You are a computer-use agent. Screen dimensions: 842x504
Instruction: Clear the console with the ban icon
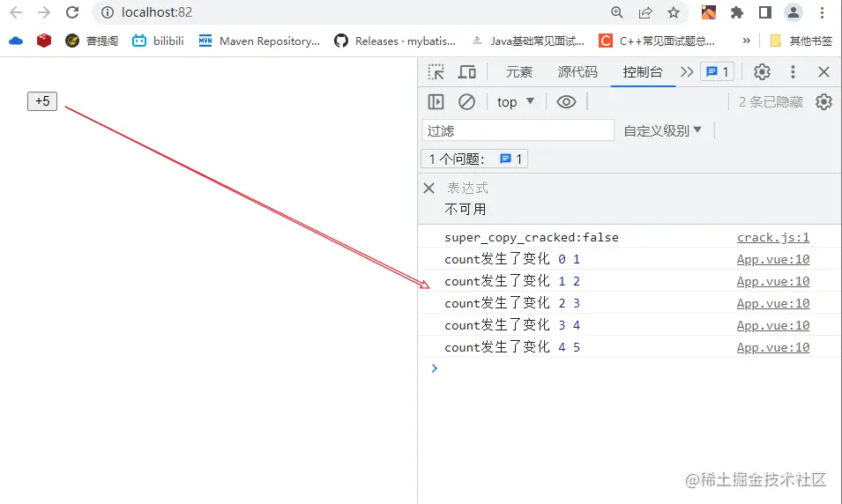[466, 102]
